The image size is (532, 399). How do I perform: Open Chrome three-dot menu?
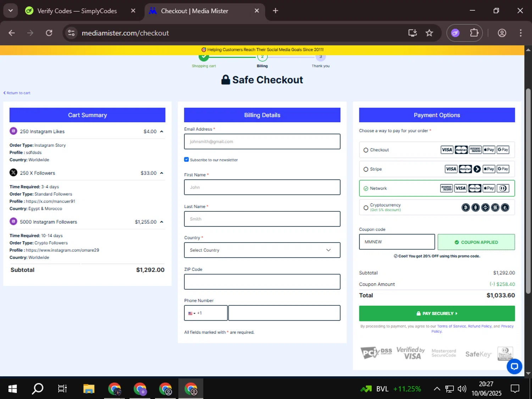click(521, 33)
